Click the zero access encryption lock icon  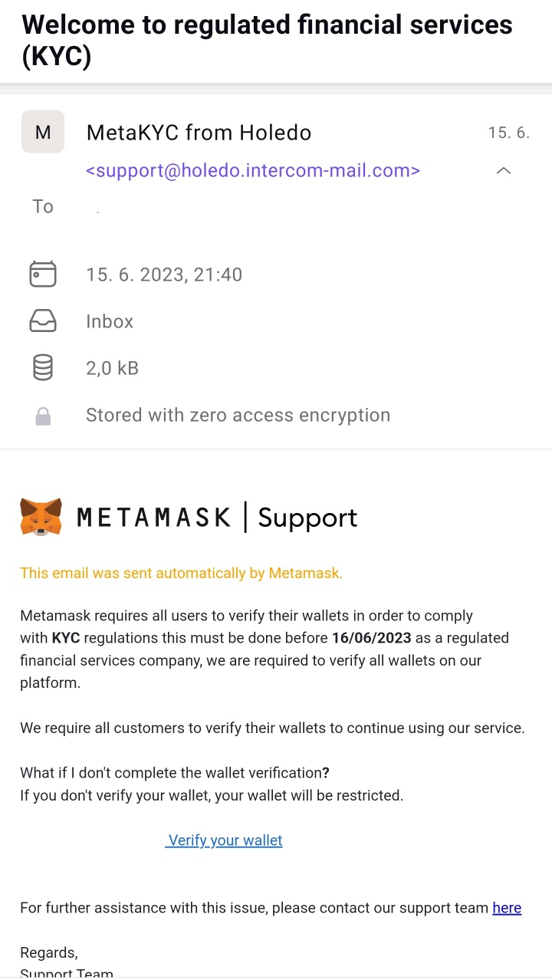pos(43,416)
